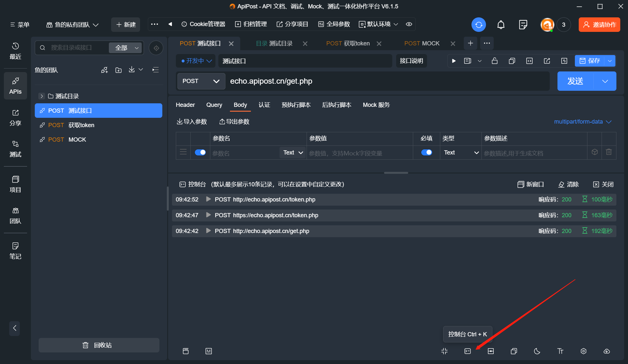628x364 pixels.
Task: Click the generate code icon
Action: [529, 61]
